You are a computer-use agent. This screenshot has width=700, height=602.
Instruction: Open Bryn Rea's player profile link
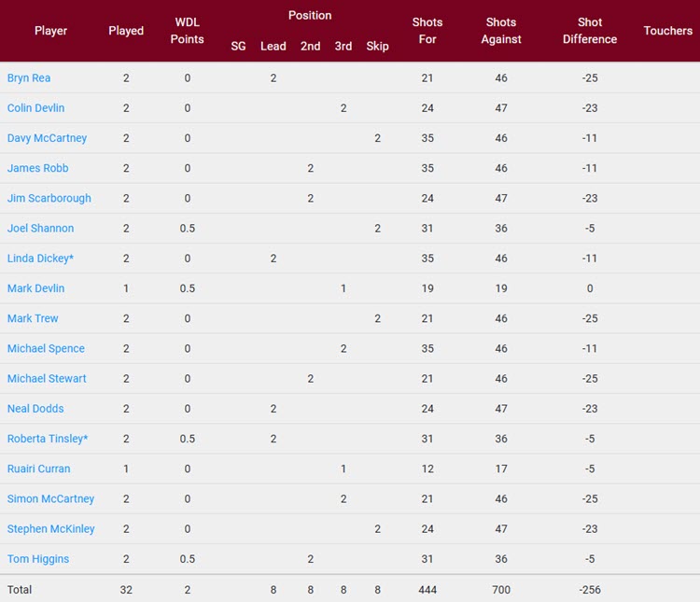tap(29, 78)
